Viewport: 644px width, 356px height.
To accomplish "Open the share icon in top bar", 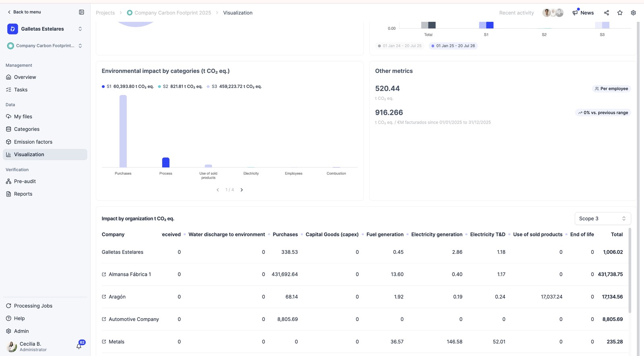I will (x=607, y=13).
